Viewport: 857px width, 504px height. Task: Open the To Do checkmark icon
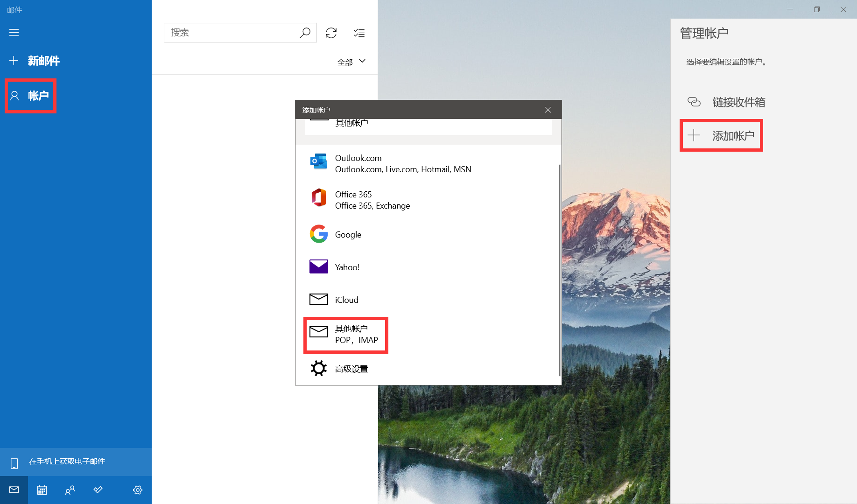tap(98, 490)
